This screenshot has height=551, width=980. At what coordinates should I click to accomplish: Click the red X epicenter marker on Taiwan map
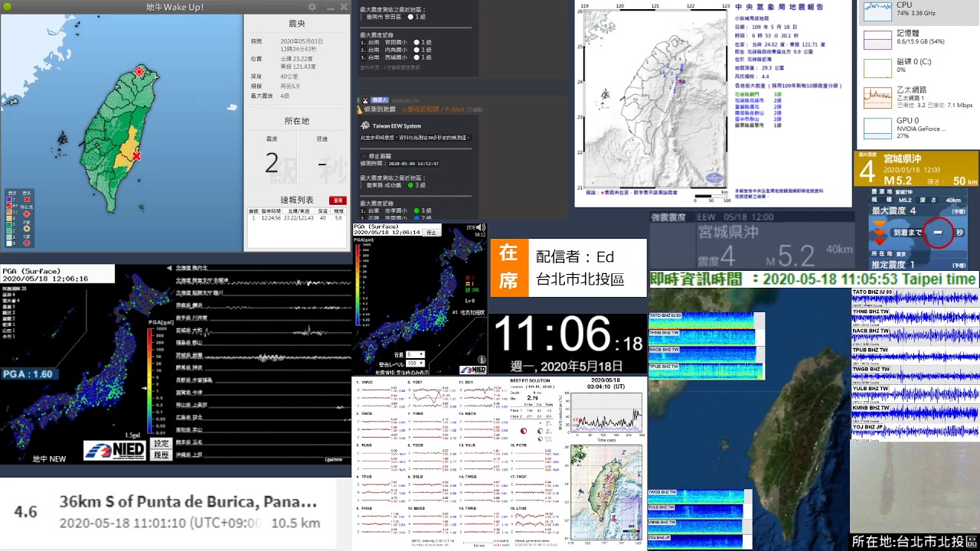[136, 156]
